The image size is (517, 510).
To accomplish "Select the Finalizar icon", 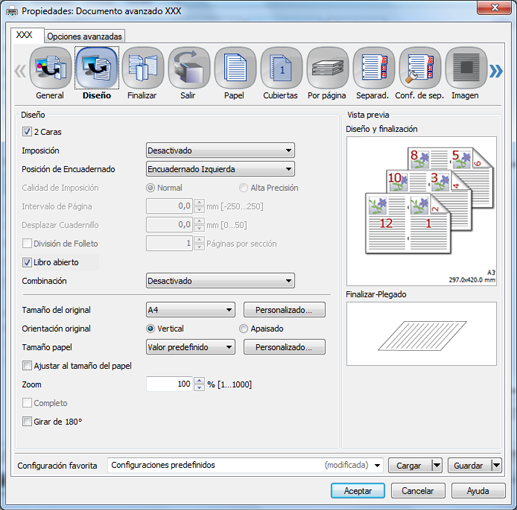I will (143, 68).
